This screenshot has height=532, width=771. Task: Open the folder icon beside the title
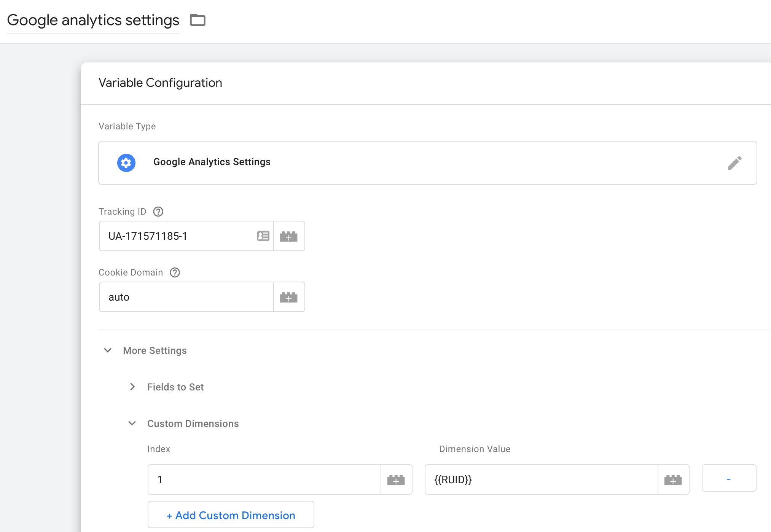tap(198, 20)
